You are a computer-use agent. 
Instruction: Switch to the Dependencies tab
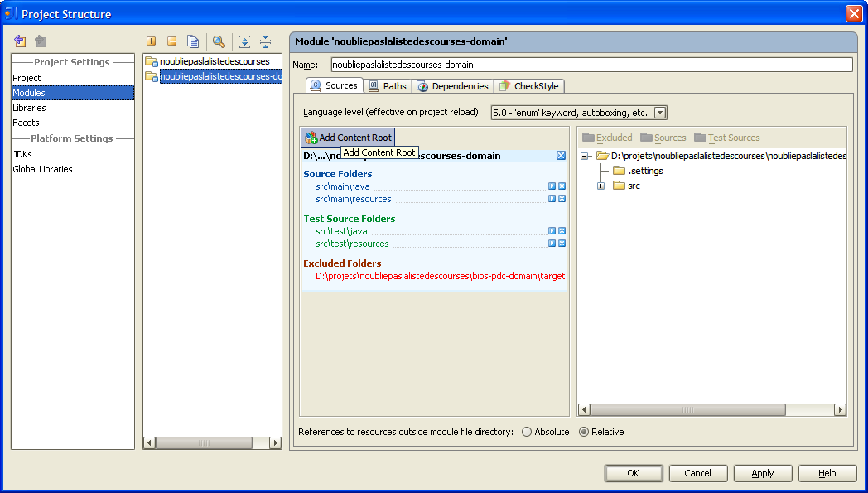[x=453, y=86]
